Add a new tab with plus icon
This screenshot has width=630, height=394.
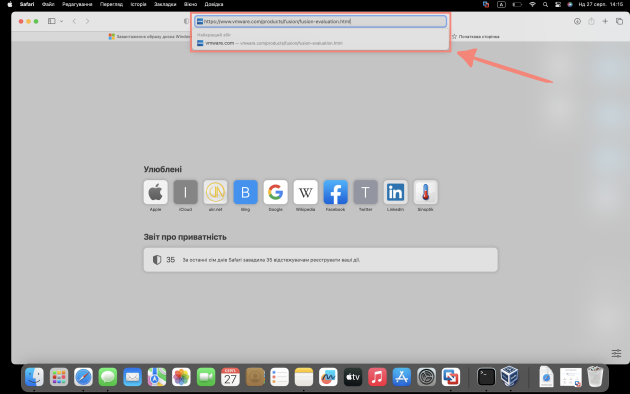pos(605,21)
